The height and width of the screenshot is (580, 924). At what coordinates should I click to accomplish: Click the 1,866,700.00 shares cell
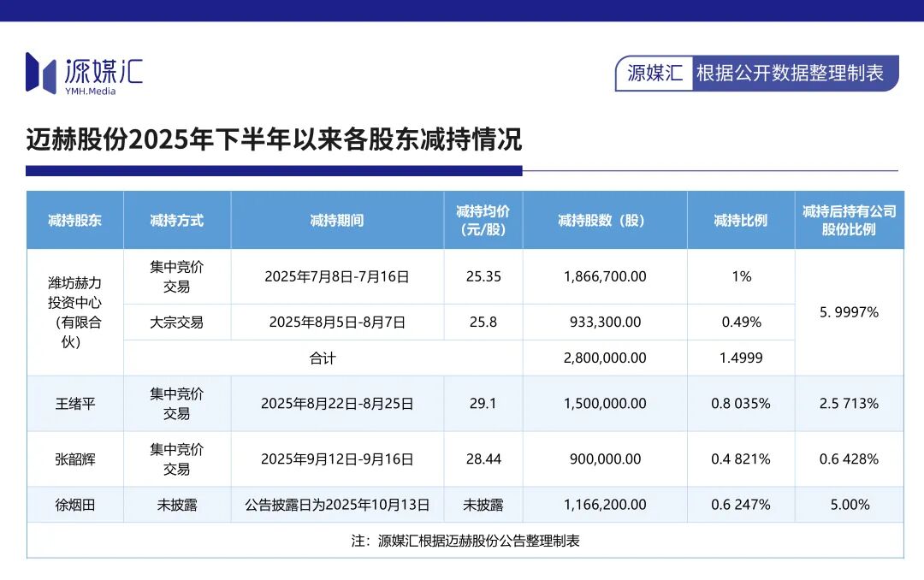(x=605, y=276)
